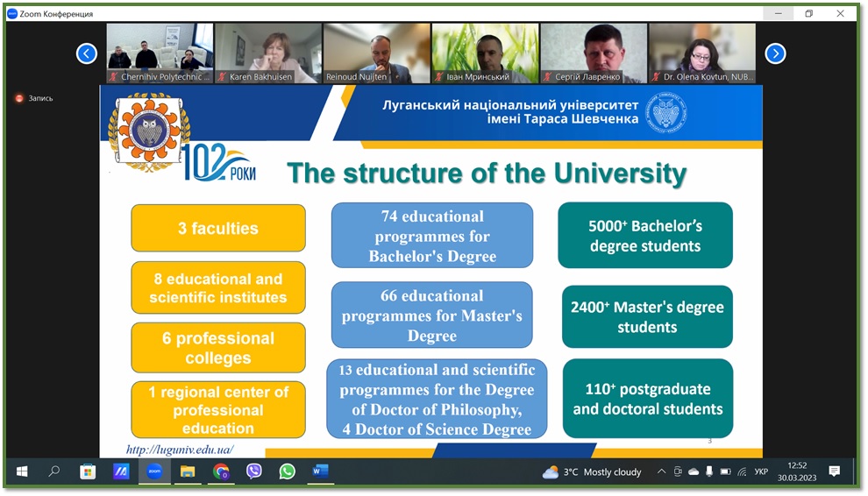Restore down the Zoom conference window
The height and width of the screenshot is (496, 868).
pos(809,14)
